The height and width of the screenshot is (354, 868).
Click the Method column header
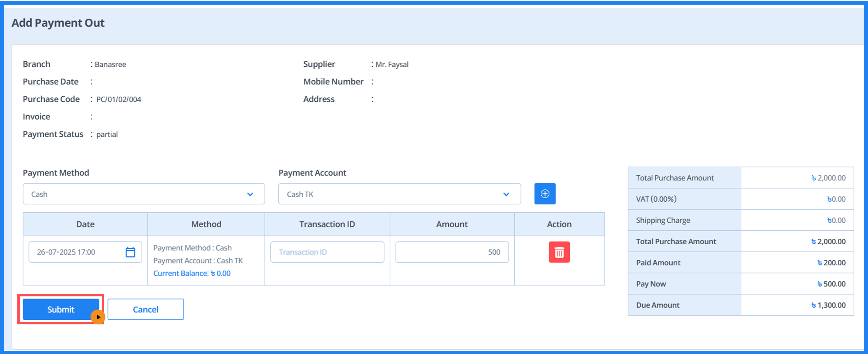tap(206, 224)
